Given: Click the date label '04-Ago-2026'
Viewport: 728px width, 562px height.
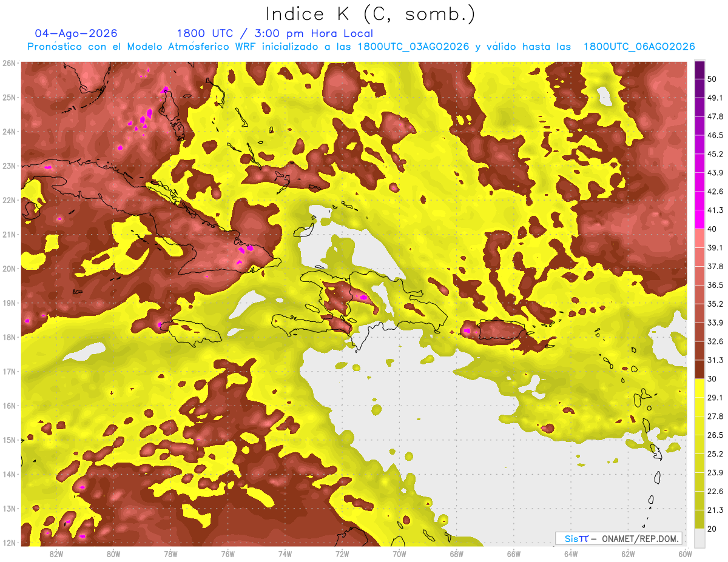Looking at the screenshot, I should tap(76, 33).
